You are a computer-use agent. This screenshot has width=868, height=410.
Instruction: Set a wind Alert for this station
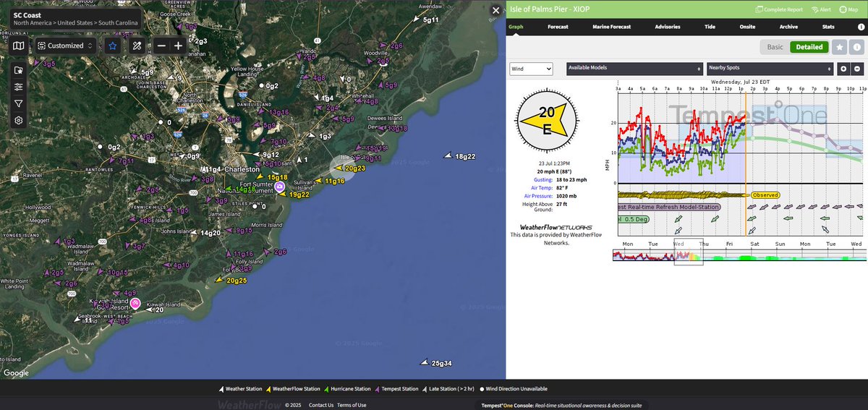tap(821, 9)
